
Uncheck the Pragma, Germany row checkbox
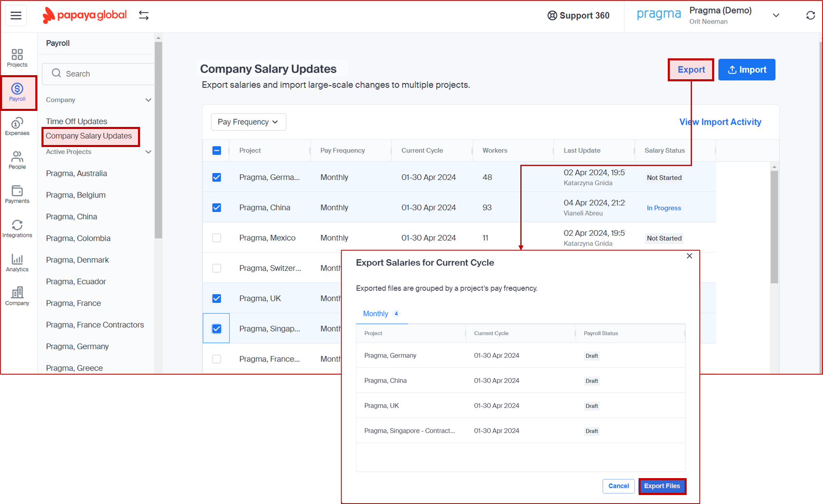[x=217, y=177]
